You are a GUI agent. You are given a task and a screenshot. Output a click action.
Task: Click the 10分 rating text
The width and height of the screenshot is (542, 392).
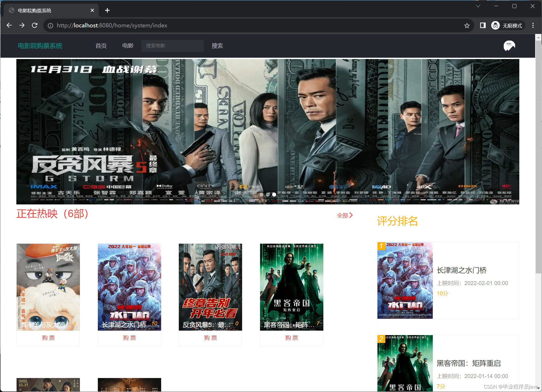coord(442,293)
